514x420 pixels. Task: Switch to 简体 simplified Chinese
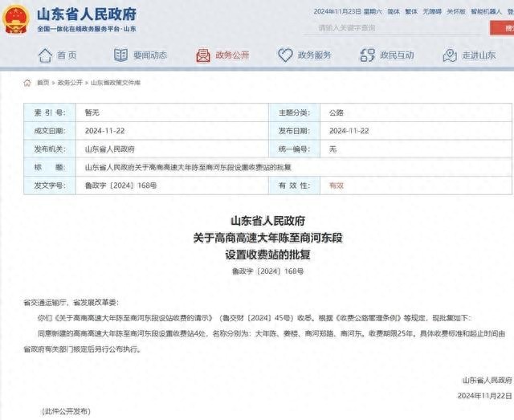click(394, 11)
